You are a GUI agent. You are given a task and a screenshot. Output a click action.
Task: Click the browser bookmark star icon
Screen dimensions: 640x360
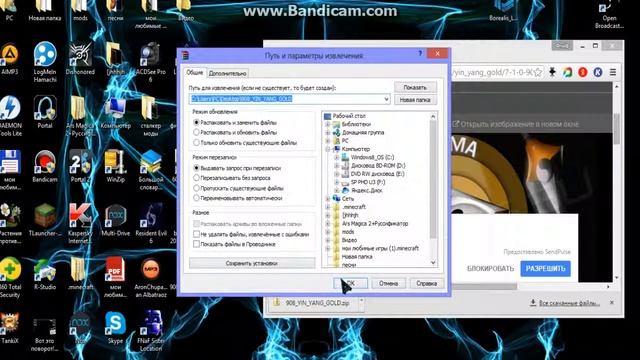click(x=538, y=72)
